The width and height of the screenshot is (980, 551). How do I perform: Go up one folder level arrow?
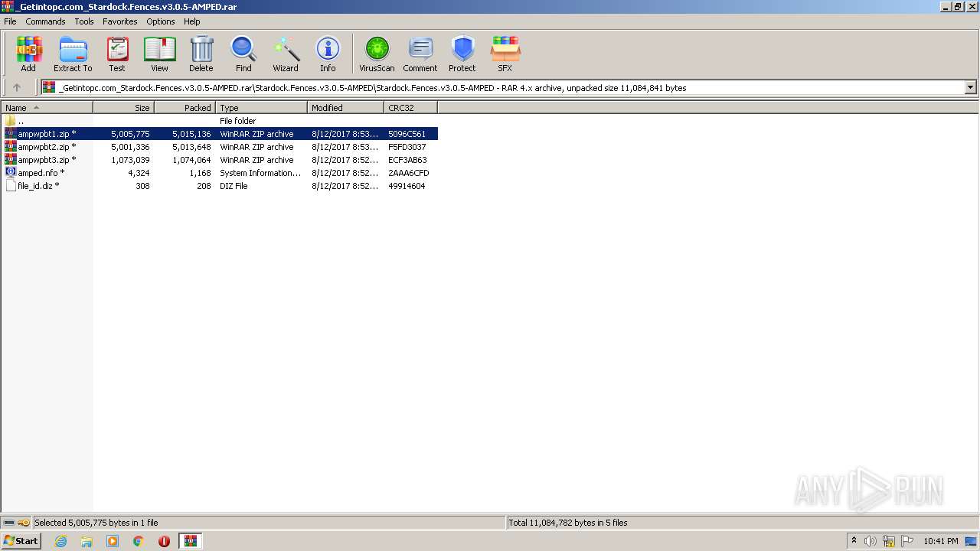pyautogui.click(x=17, y=87)
